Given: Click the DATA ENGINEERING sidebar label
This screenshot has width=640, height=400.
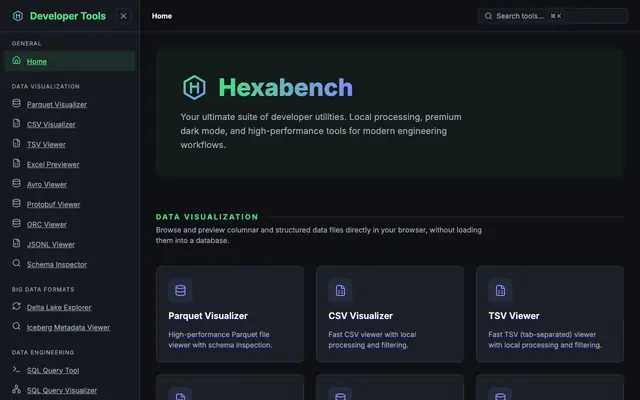Looking at the screenshot, I should coord(43,352).
